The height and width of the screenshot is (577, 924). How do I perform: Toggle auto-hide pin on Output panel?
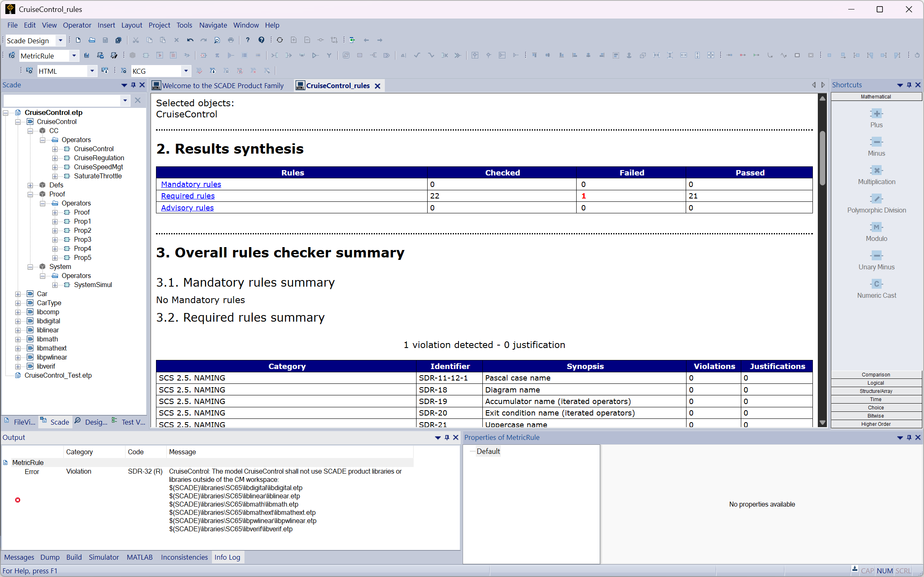447,437
